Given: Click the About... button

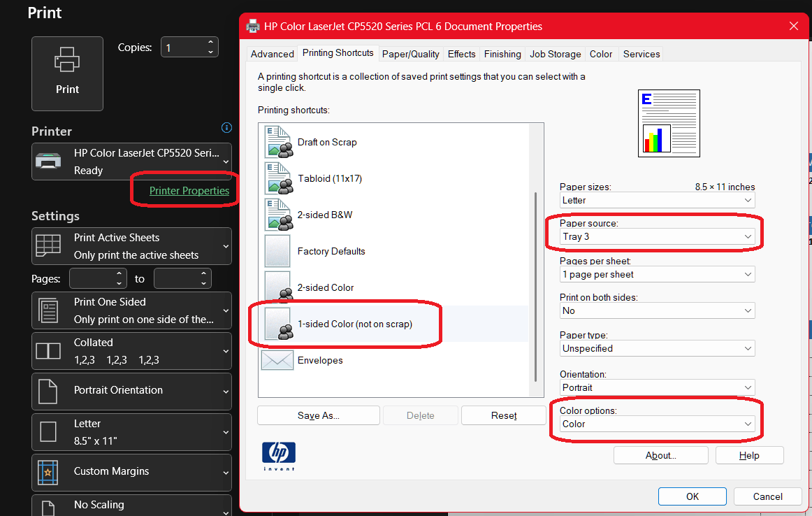Looking at the screenshot, I should click(661, 455).
